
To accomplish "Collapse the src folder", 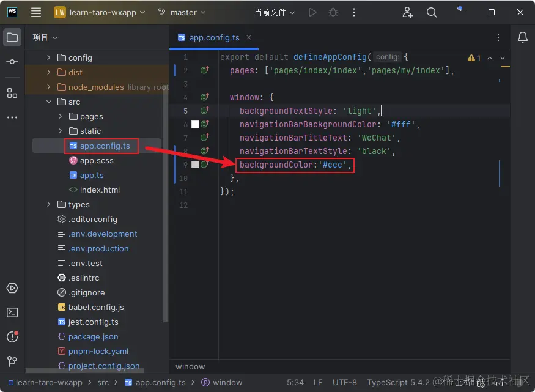I will [48, 102].
